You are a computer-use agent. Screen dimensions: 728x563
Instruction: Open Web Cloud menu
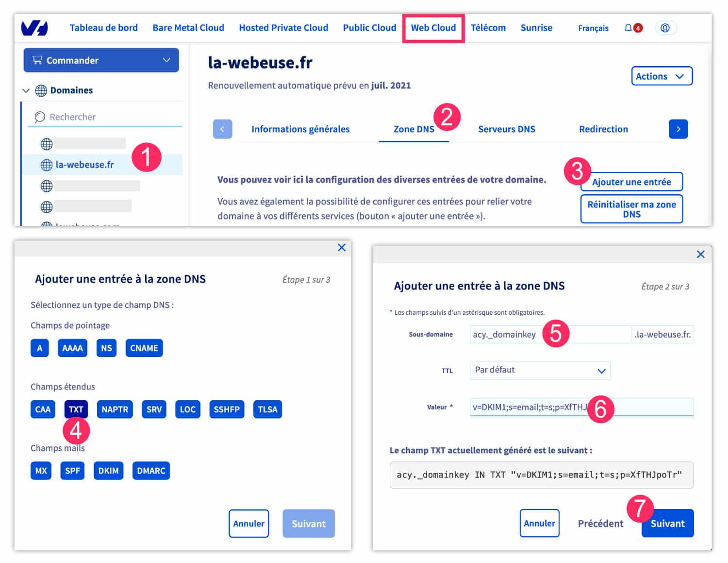[x=433, y=28]
